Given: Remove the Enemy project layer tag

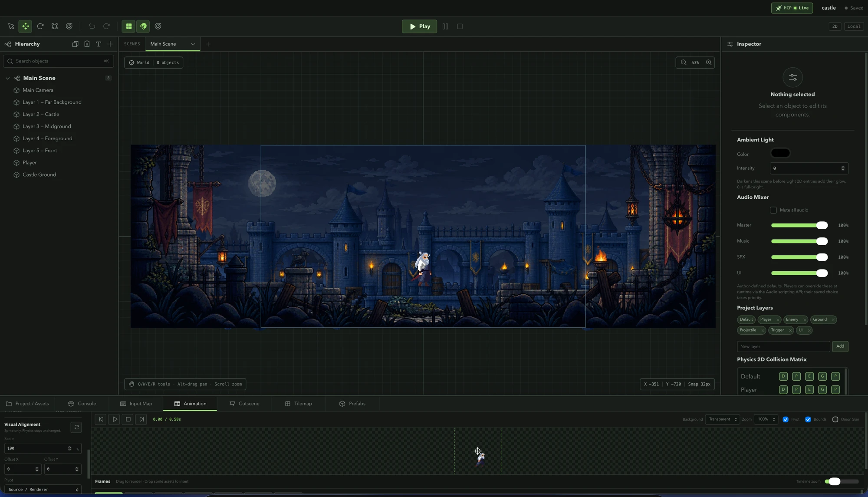Looking at the screenshot, I should click(804, 319).
